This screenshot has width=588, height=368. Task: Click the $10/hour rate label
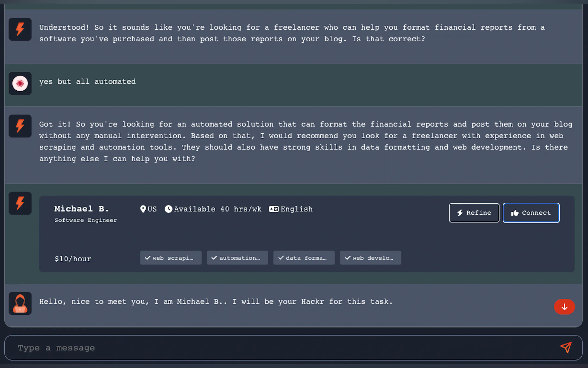[73, 259]
